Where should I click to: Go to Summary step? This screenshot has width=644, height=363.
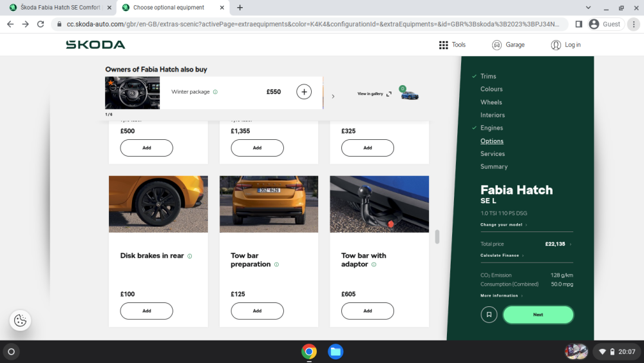click(x=494, y=166)
